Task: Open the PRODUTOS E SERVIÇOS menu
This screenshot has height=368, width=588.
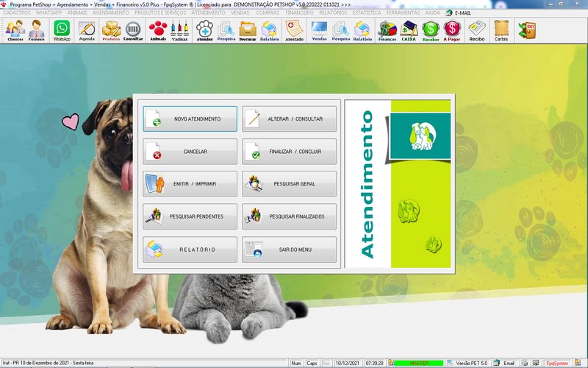Action: click(x=160, y=13)
